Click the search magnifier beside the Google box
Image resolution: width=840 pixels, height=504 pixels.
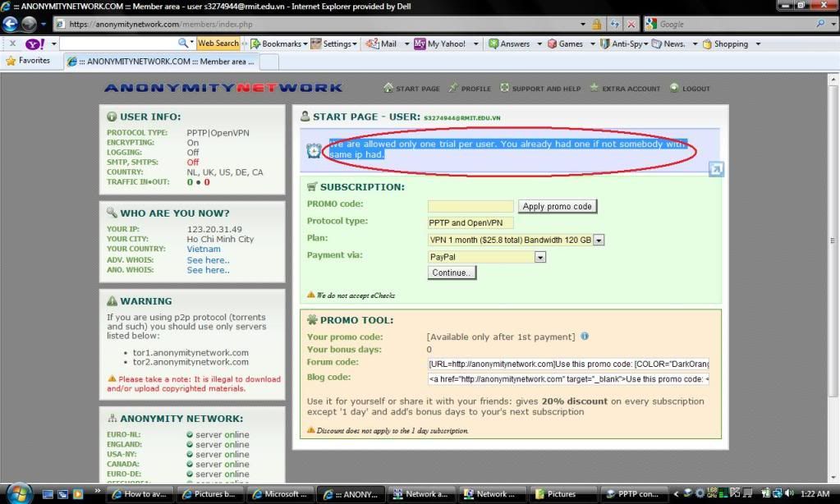[x=820, y=24]
